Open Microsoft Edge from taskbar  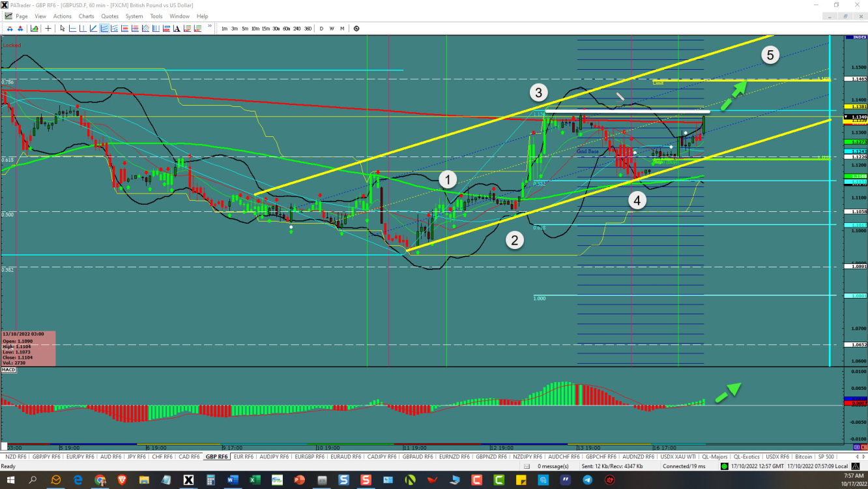[x=78, y=480]
